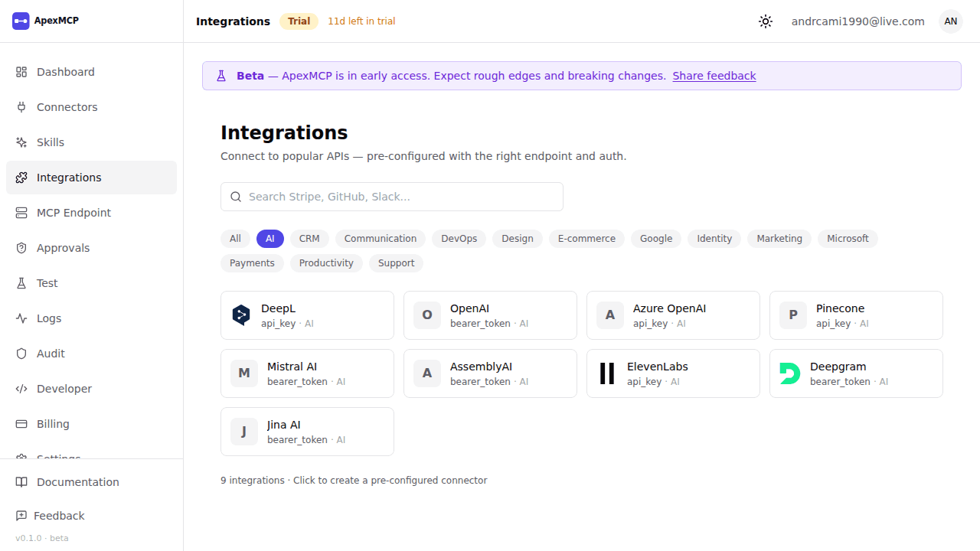This screenshot has width=980, height=551.
Task: Click the Logs activity icon
Action: click(x=21, y=318)
